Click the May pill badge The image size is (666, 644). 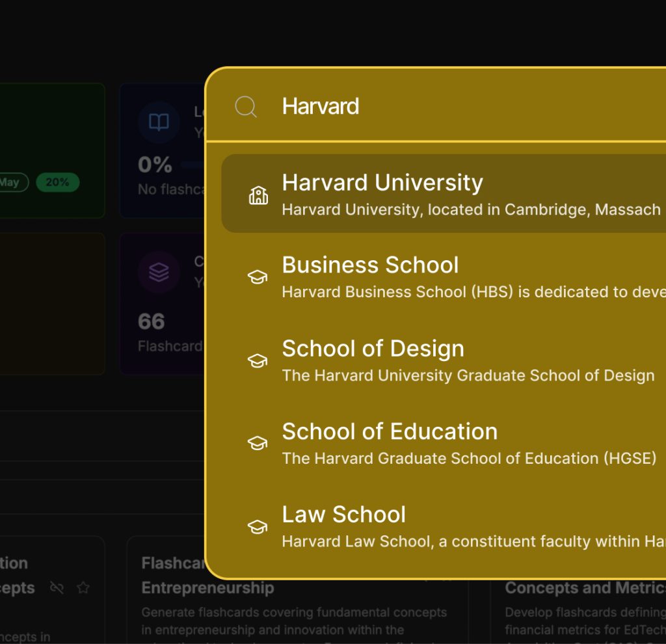coord(13,182)
